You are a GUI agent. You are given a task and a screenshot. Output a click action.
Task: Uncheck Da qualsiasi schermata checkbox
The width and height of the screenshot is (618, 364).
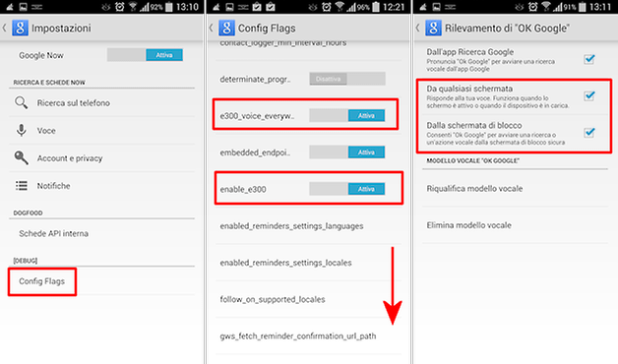(589, 95)
